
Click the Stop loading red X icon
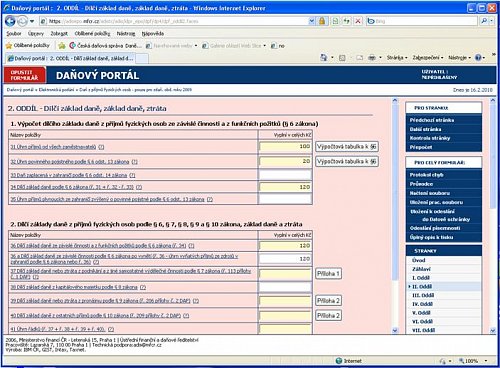point(358,21)
